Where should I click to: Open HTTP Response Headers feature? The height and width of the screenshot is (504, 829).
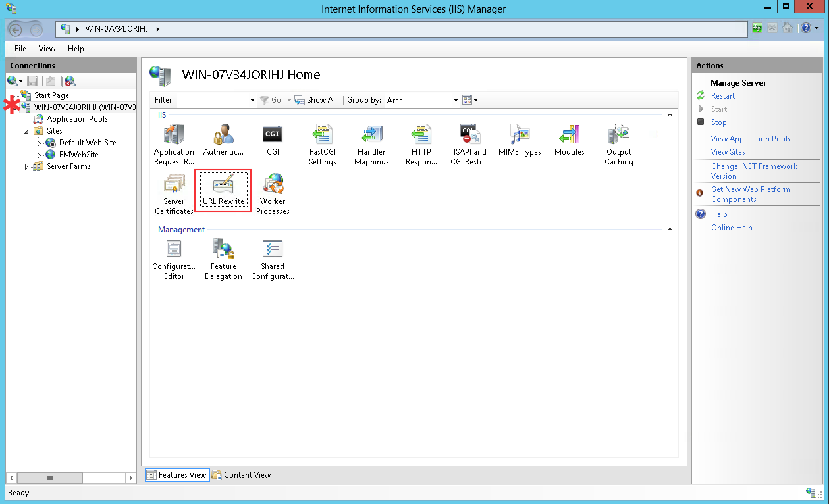pyautogui.click(x=421, y=145)
